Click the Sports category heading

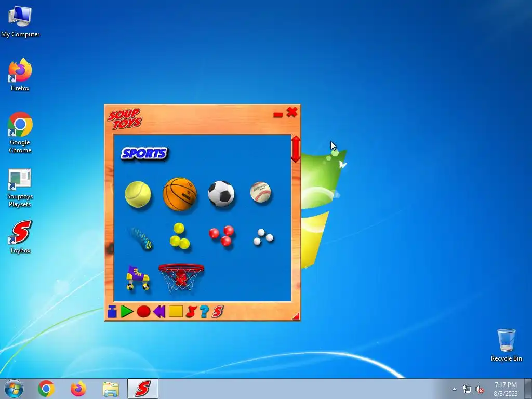[x=144, y=153]
